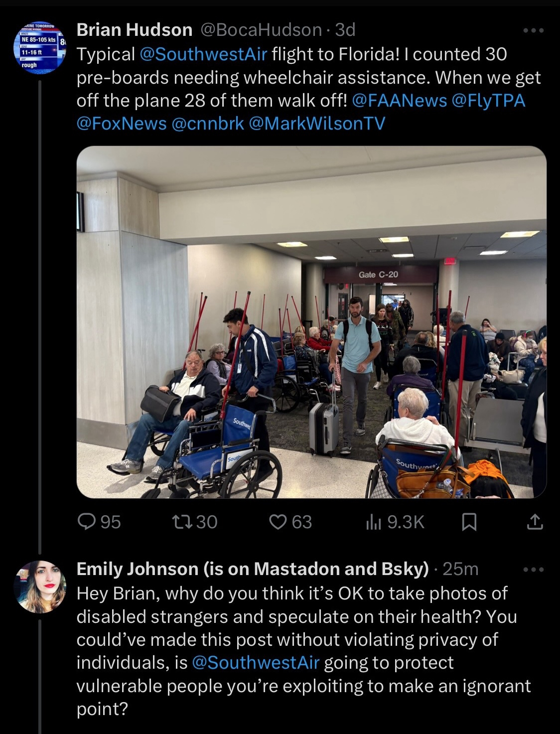Open the @FlyTPA mention link

(x=488, y=100)
